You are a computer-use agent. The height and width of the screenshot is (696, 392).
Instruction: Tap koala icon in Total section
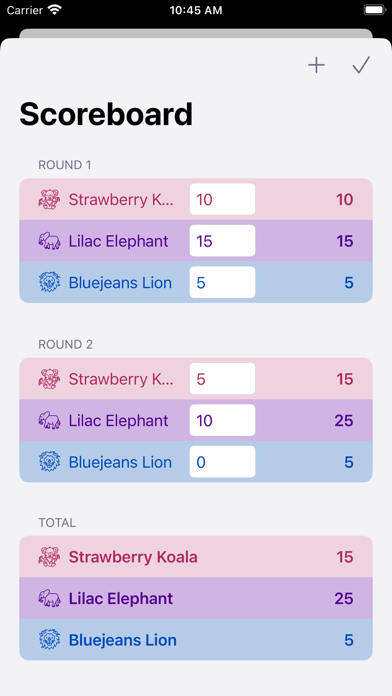pyautogui.click(x=49, y=557)
